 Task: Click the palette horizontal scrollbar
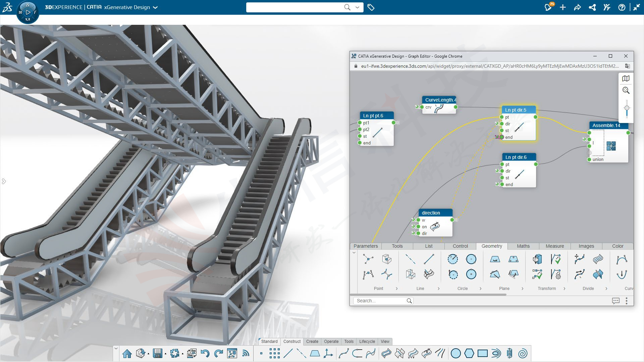428,295
